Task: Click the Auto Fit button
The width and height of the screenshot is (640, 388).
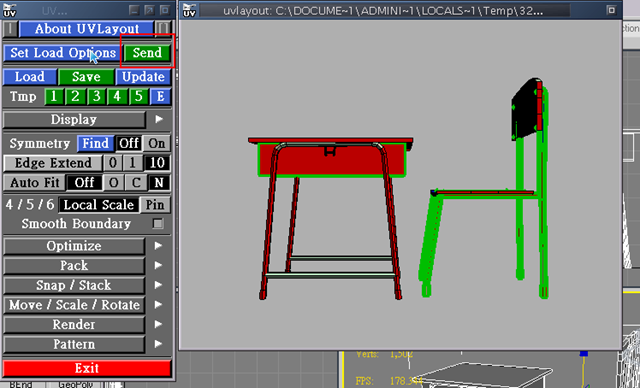Action: (35, 182)
